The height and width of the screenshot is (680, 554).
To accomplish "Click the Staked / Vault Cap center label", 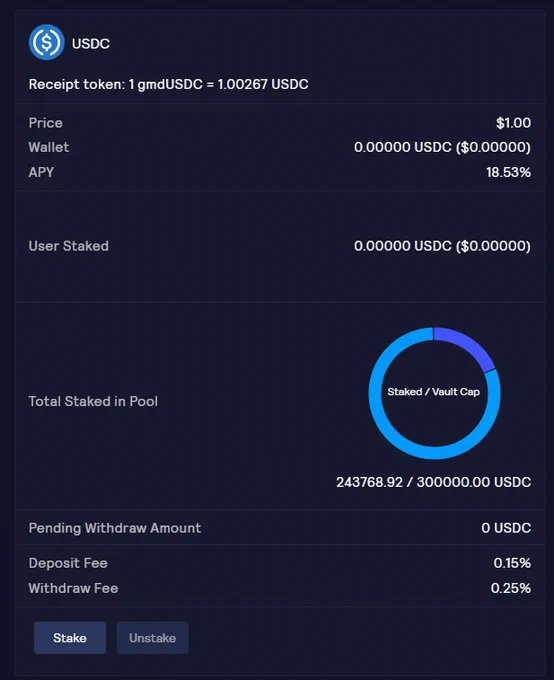I will point(433,392).
